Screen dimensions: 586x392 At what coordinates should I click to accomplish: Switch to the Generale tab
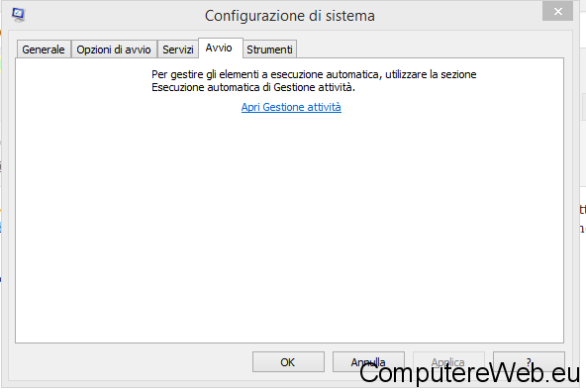tap(44, 49)
